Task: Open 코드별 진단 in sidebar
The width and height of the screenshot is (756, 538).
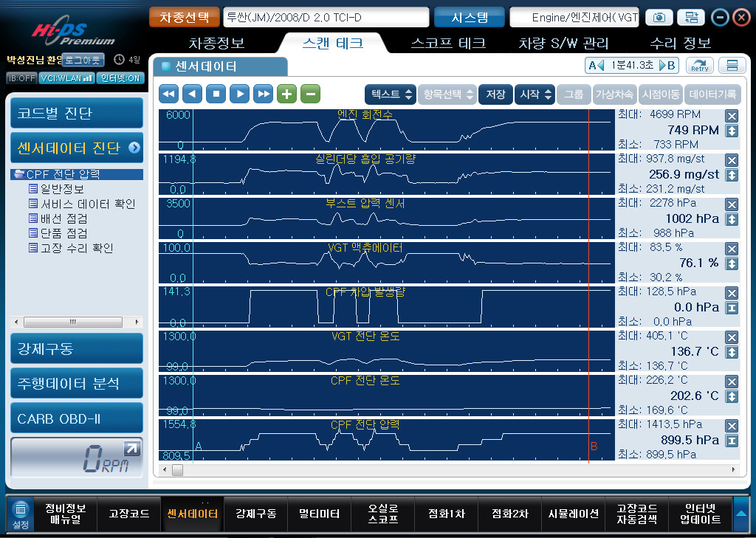Action: (x=77, y=114)
